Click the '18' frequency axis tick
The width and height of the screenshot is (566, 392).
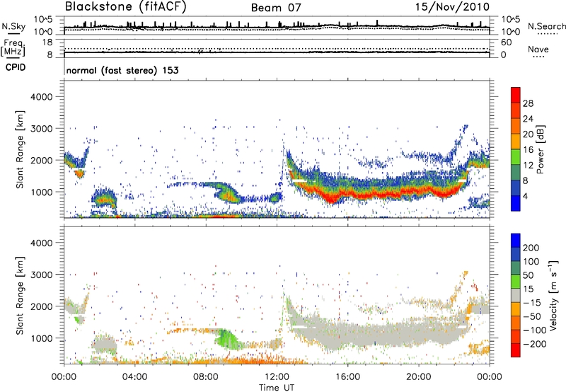[47, 42]
